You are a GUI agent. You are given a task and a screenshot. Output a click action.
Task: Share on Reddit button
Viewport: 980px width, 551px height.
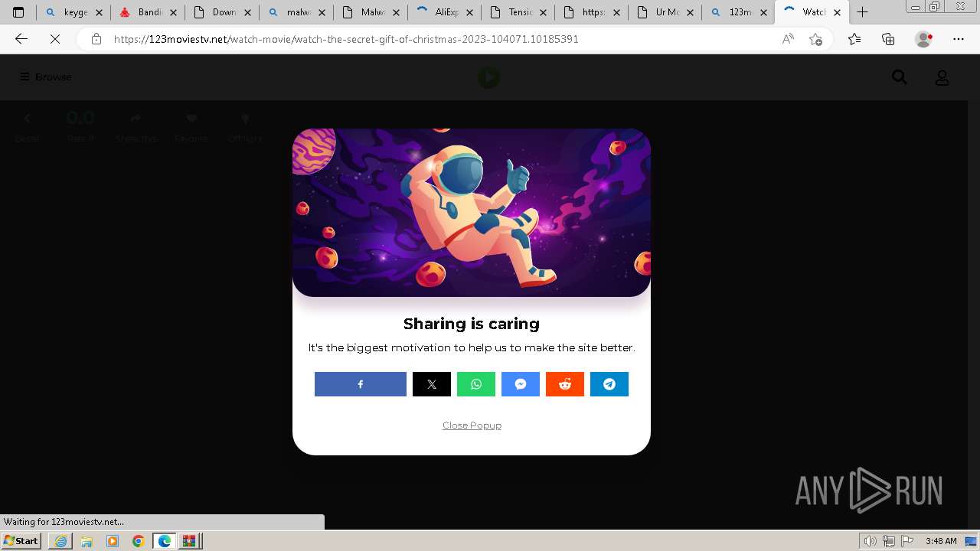(x=565, y=384)
